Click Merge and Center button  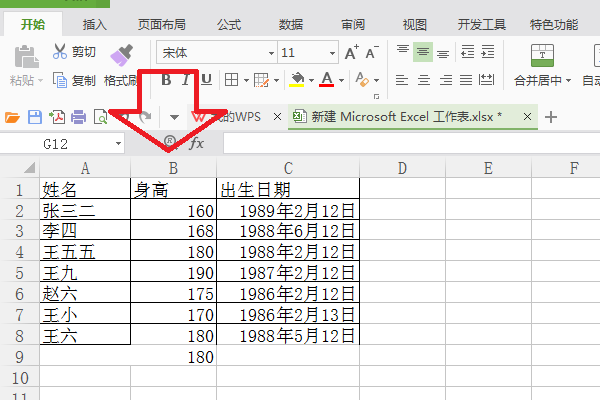tap(542, 64)
